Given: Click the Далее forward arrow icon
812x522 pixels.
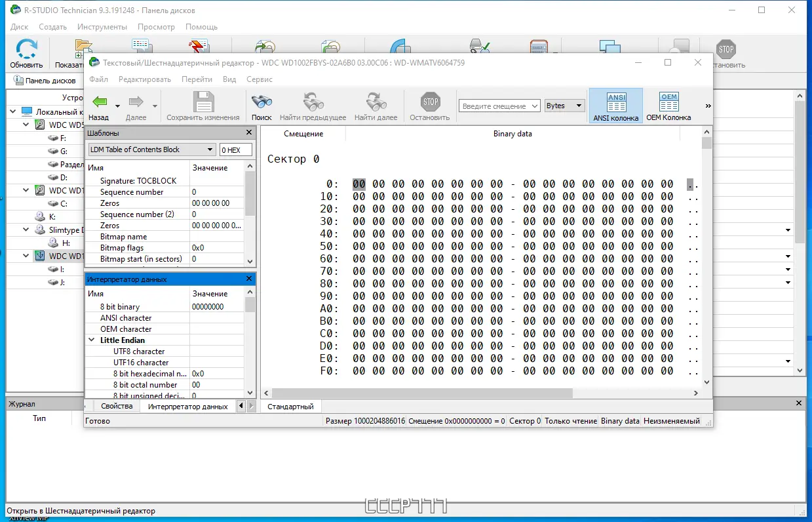Looking at the screenshot, I should (x=136, y=102).
